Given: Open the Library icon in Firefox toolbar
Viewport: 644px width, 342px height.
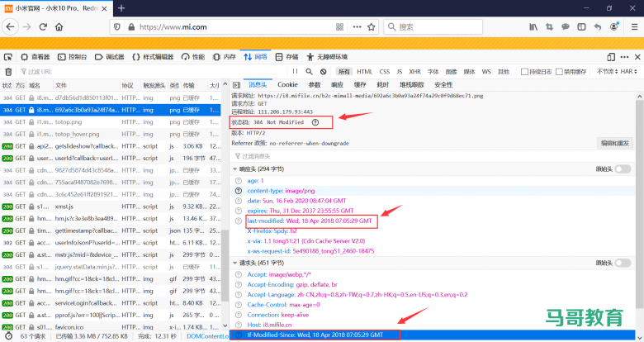Looking at the screenshot, I should pyautogui.click(x=533, y=27).
